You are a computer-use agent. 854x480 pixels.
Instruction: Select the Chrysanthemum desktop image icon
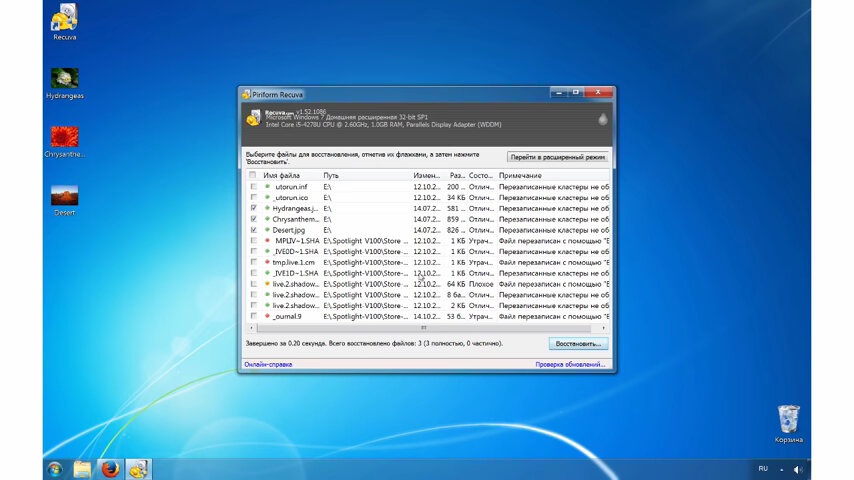coord(64,142)
